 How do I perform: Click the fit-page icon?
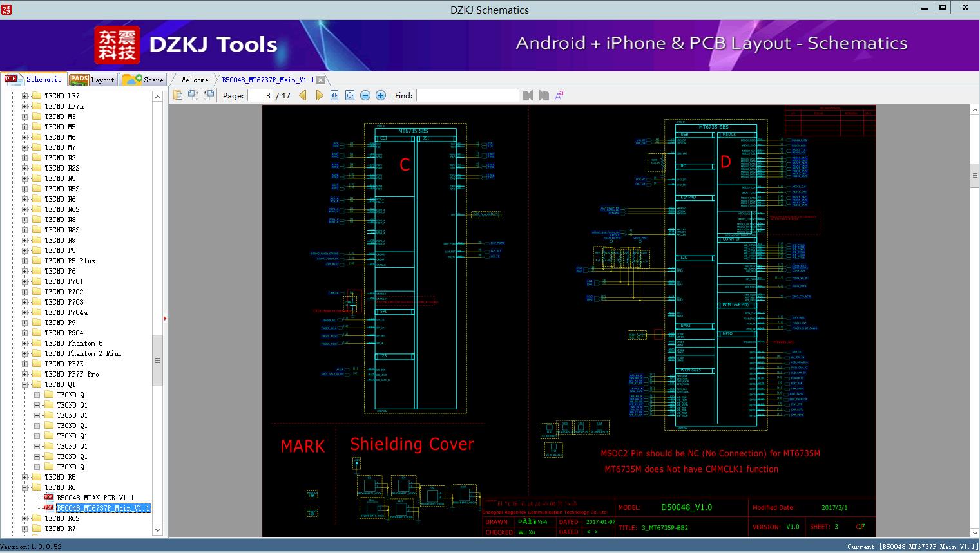(350, 95)
